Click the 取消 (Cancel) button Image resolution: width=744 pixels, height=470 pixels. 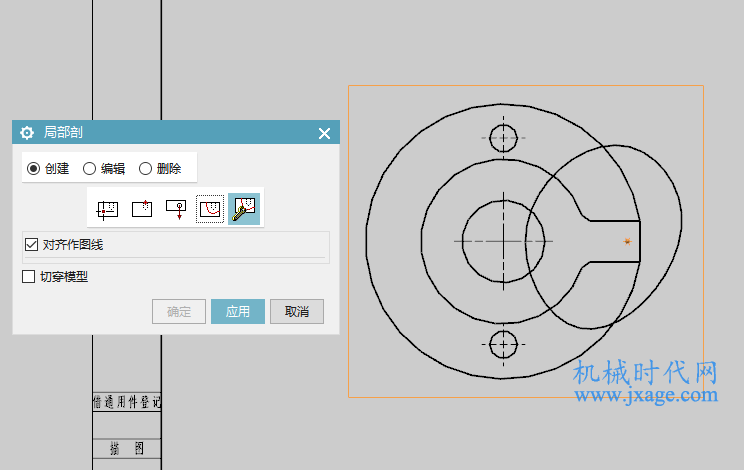tap(297, 312)
